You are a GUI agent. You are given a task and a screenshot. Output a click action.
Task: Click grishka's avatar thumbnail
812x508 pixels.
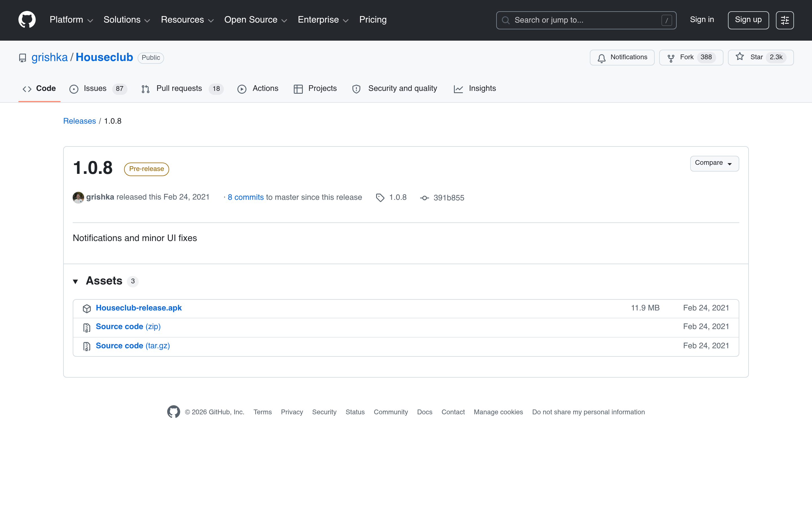coord(78,198)
